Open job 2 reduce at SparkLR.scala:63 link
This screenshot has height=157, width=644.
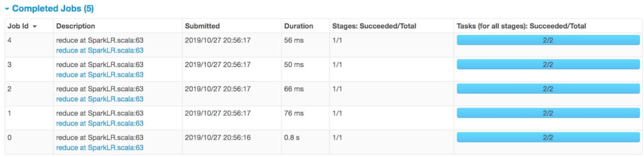[100, 99]
